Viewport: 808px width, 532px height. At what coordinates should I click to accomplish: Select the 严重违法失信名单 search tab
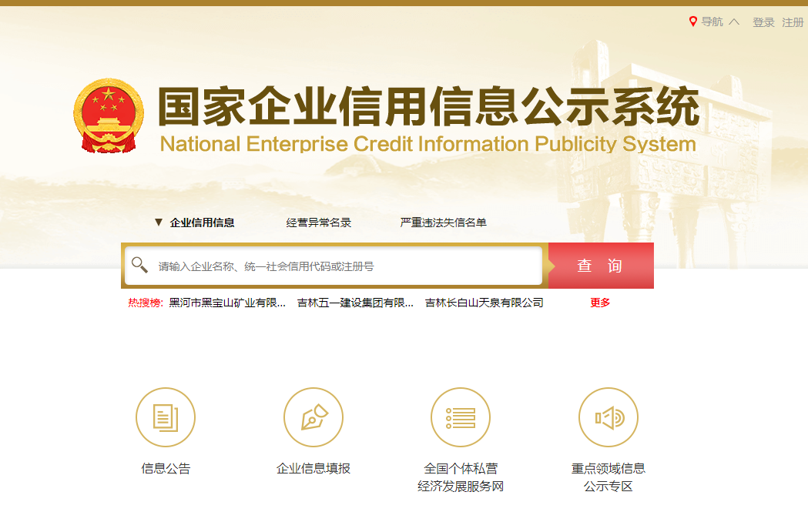[443, 223]
